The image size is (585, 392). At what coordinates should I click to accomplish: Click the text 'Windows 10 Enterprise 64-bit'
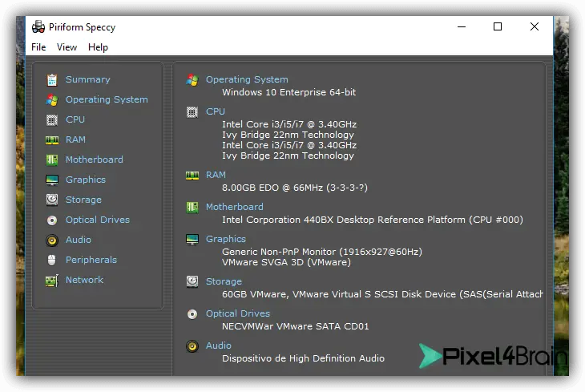point(288,92)
